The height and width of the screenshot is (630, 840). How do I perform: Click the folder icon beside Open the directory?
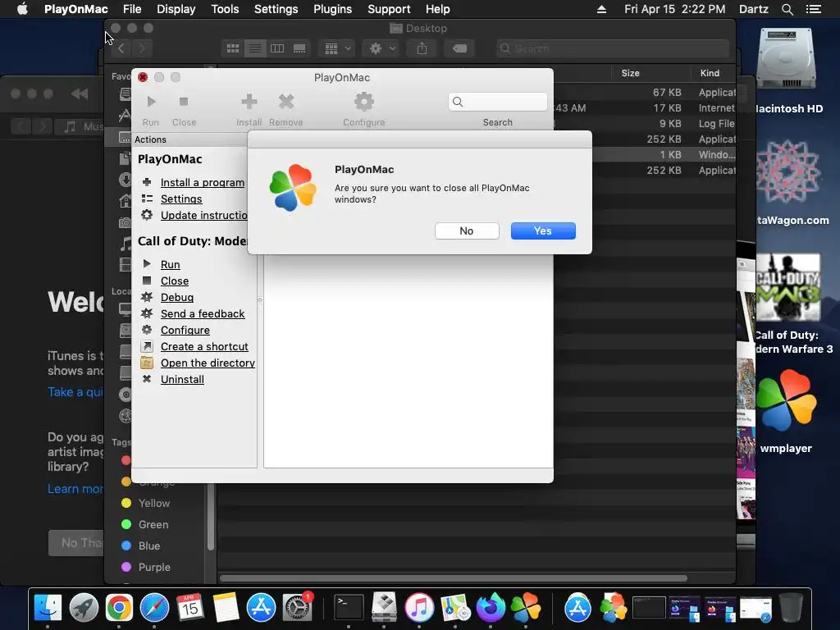click(147, 363)
